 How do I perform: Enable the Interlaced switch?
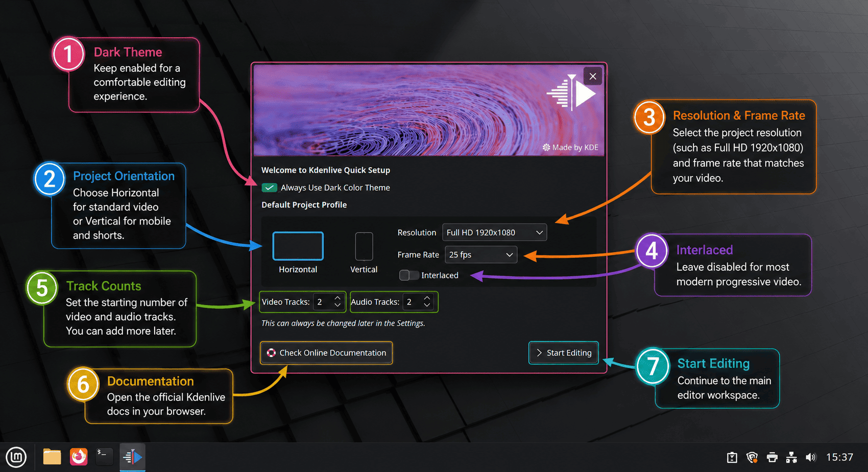409,275
